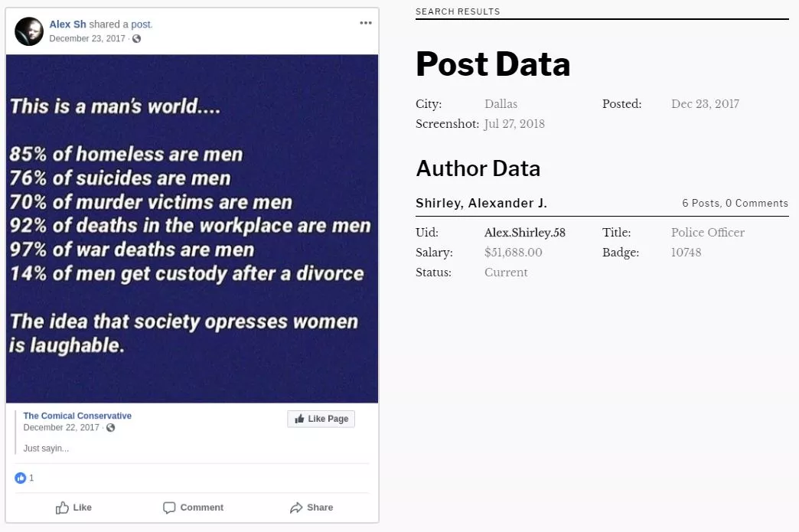Click the 'Just sayin...' caption text

46,449
